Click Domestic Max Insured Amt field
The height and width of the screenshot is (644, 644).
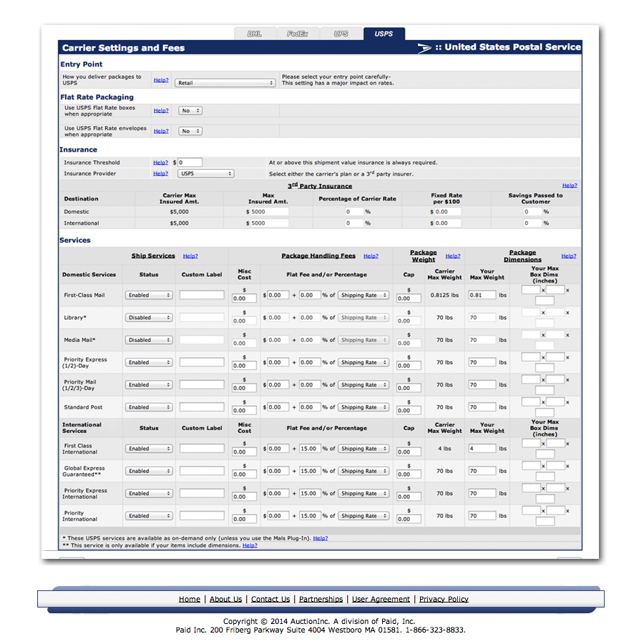(x=270, y=212)
